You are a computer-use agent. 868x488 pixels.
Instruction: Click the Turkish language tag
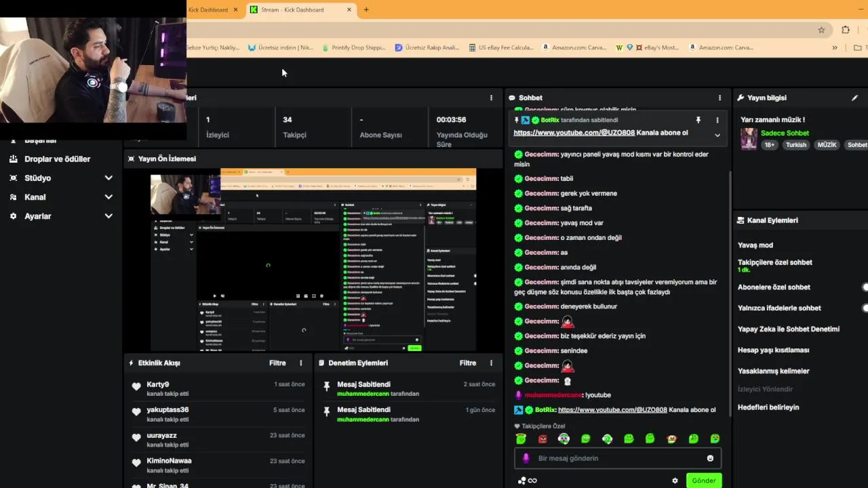click(796, 145)
